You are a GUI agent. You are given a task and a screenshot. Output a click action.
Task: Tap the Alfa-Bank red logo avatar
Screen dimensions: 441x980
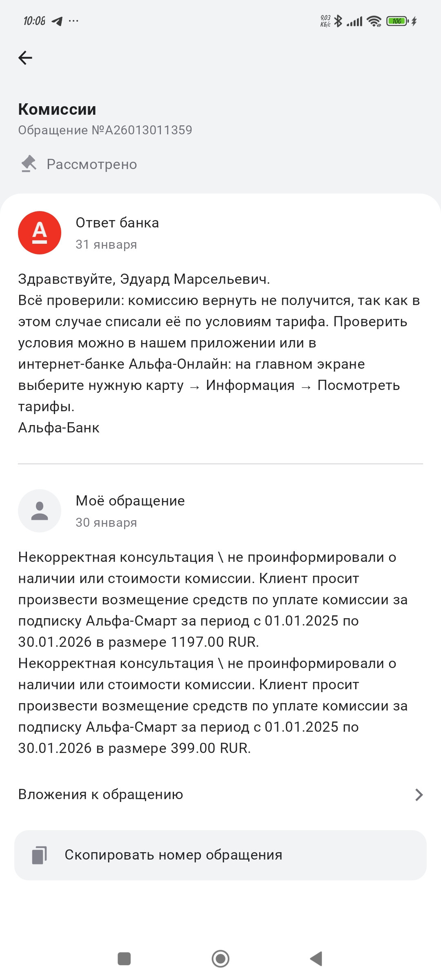coord(40,233)
